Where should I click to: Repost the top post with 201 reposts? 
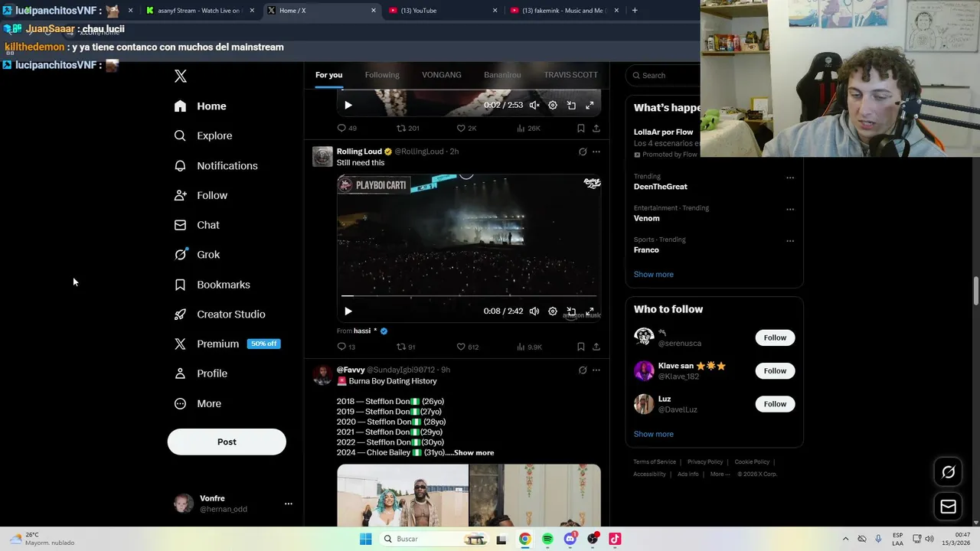(x=407, y=129)
